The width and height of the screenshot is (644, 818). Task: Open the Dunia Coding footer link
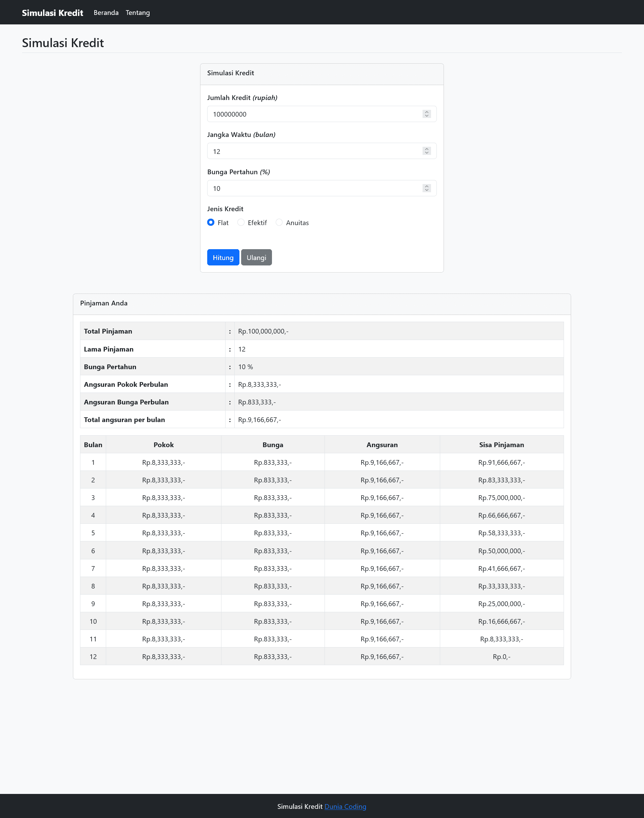coord(345,806)
